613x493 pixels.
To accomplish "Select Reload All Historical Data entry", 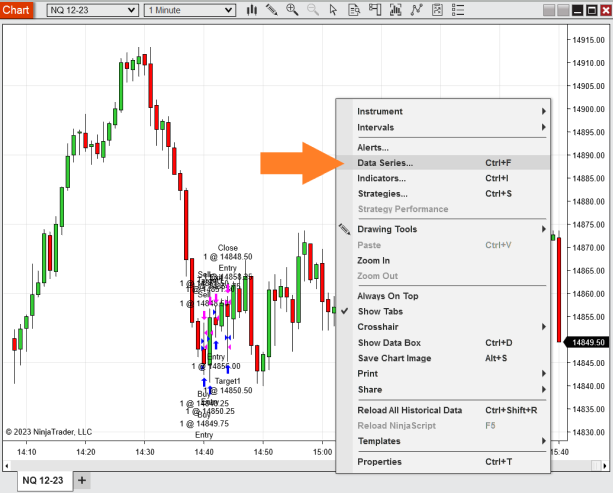I will 444,410.
